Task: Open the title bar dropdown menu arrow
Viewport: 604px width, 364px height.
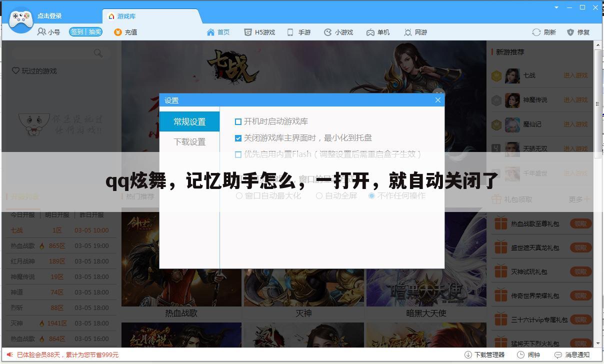Action: (556, 7)
